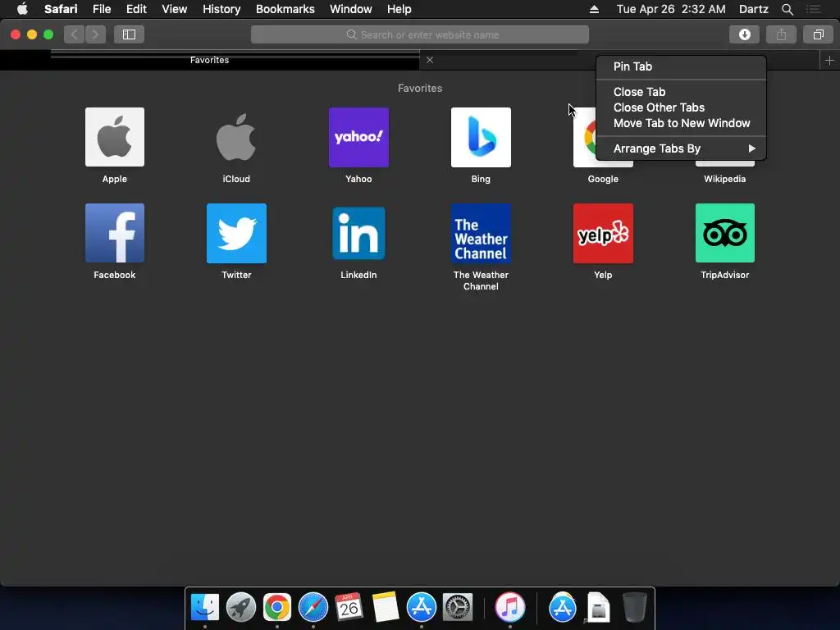The image size is (840, 630).
Task: Open the LinkedIn favorite tile
Action: point(358,233)
